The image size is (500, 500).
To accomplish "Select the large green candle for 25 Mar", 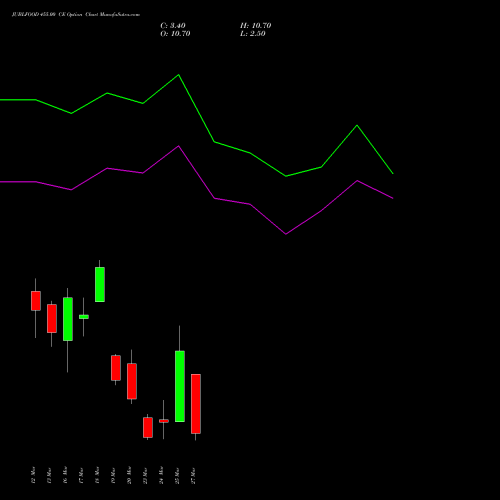I will click(180, 386).
